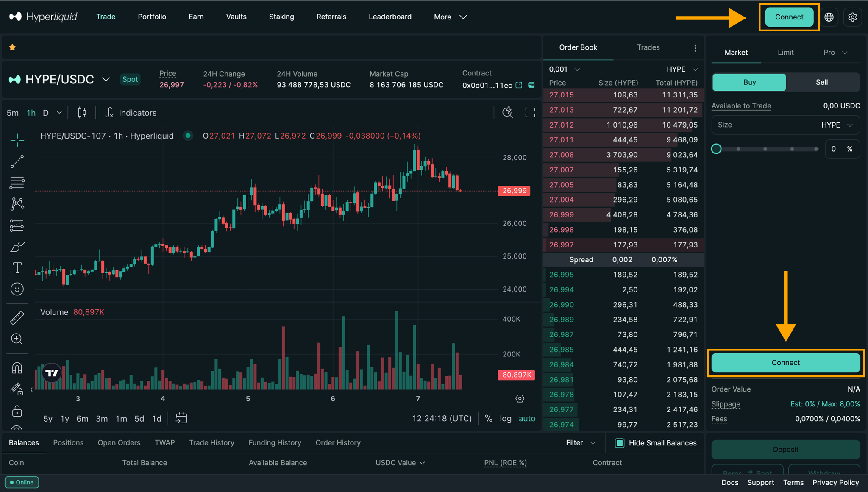The height and width of the screenshot is (492, 868).
Task: Click the size percentage input field
Action: 842,149
